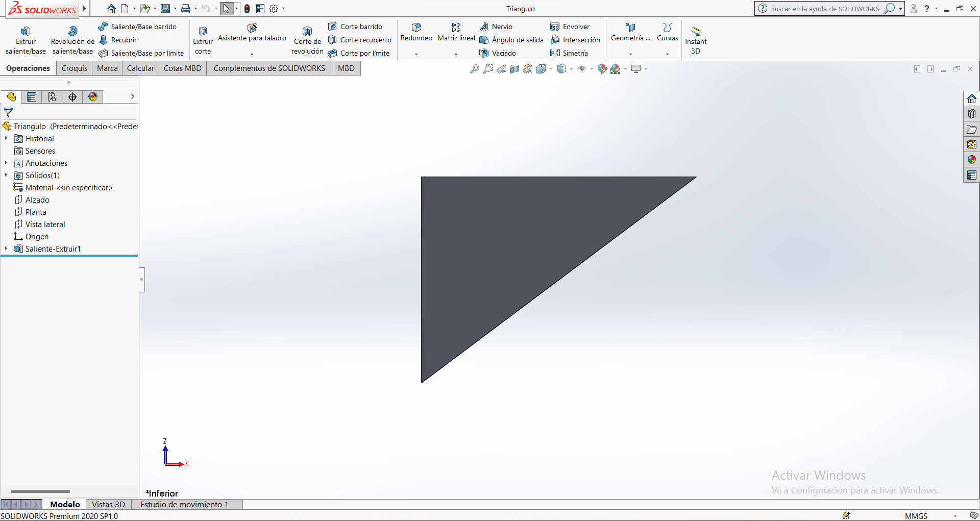Open dropdown arrow under Redondeo
Viewport: 980px width, 521px height.
tap(416, 54)
